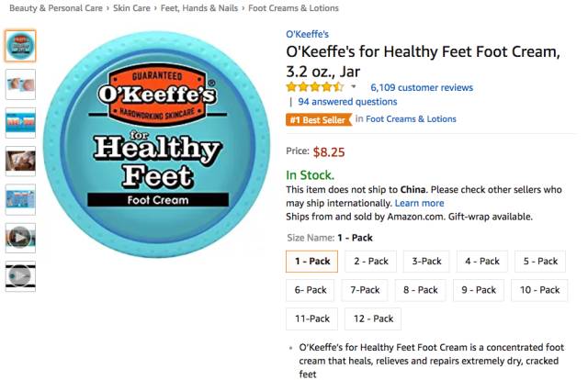This screenshot has height=380, width=588.
Task: Expand the rating breakdown dropdown arrow
Action: coord(355,87)
